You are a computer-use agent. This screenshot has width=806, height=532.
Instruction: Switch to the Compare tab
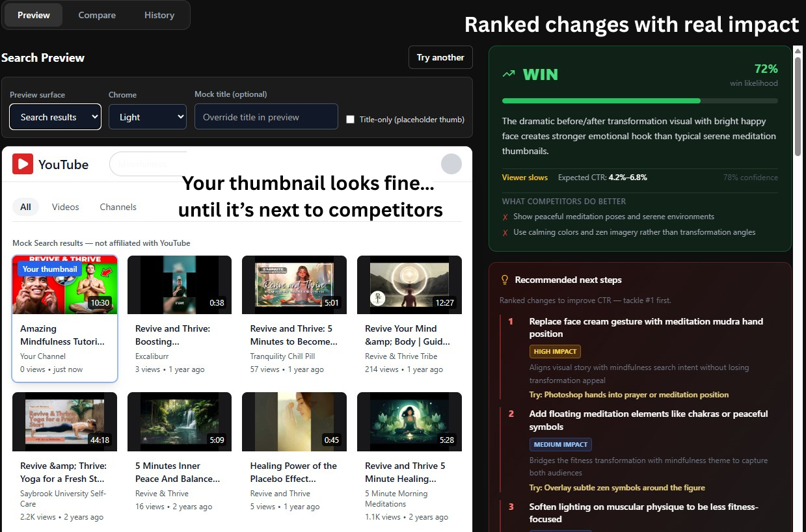[96, 14]
